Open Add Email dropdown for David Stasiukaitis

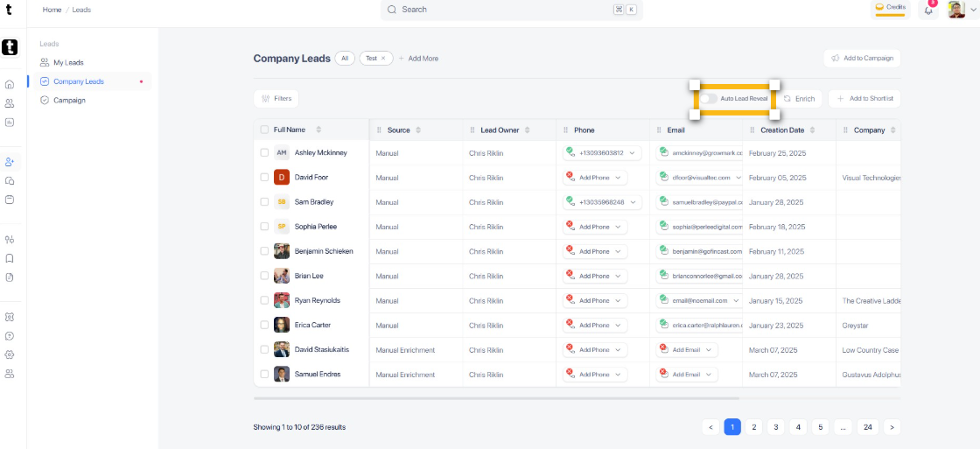[x=709, y=350]
